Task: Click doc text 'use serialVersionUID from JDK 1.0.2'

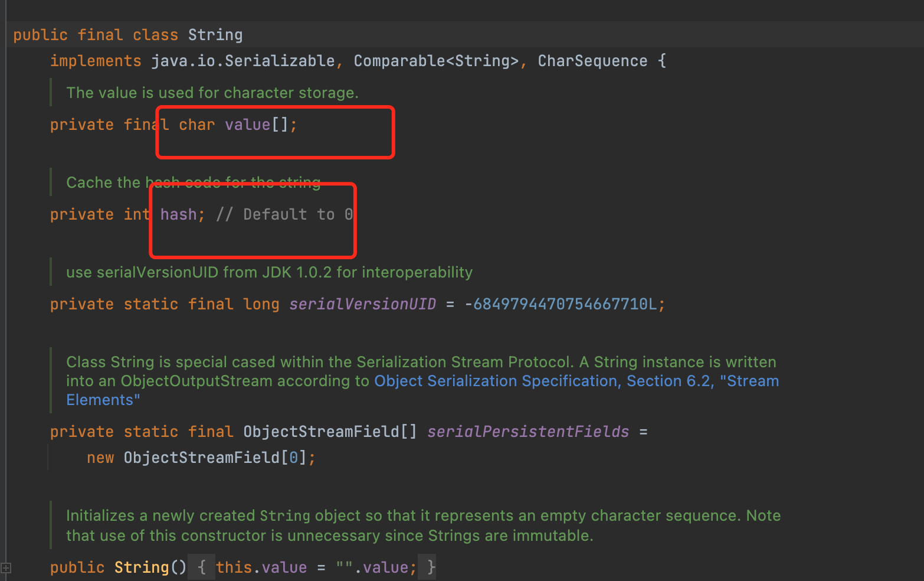Action: pos(199,273)
